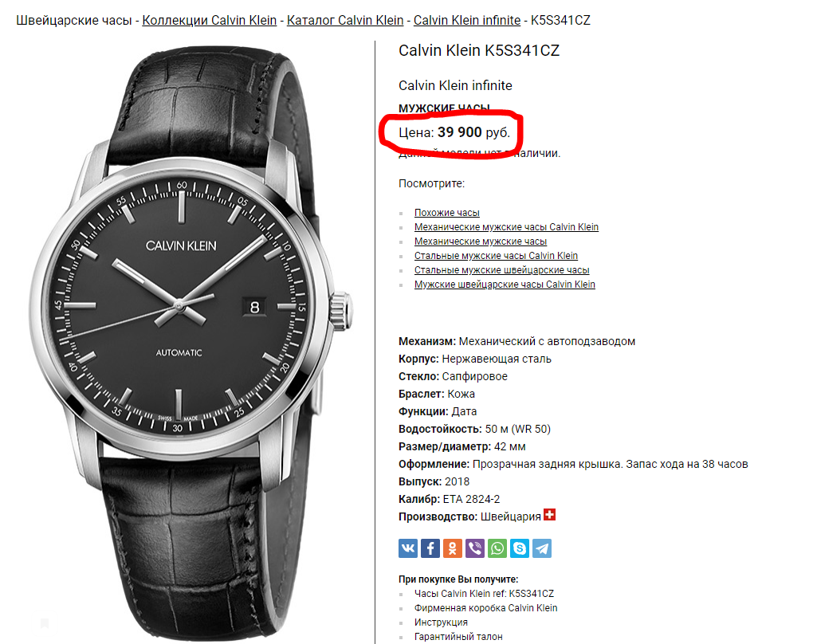
Task: Share via the green WhatsApp icon
Action: [x=497, y=548]
